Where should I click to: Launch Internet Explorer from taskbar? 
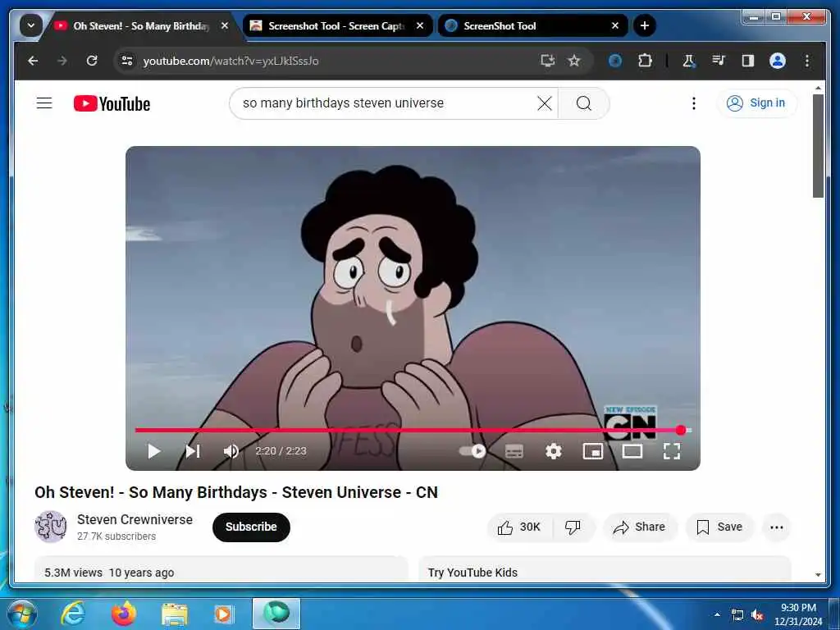tap(73, 614)
